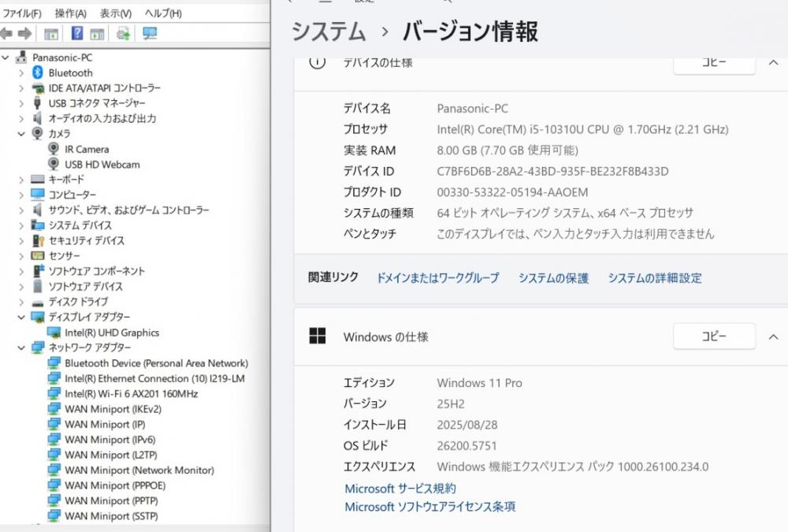The image size is (788, 532).
Task: Open ドメインまたはワークグループ link
Action: click(437, 277)
